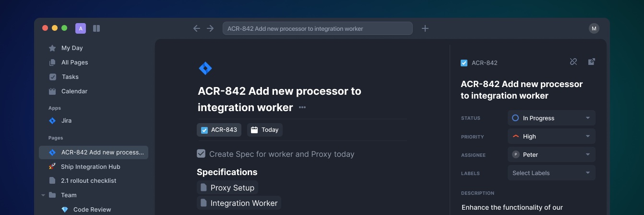Open a new tab with plus icon
This screenshot has width=644, height=215.
point(425,28)
